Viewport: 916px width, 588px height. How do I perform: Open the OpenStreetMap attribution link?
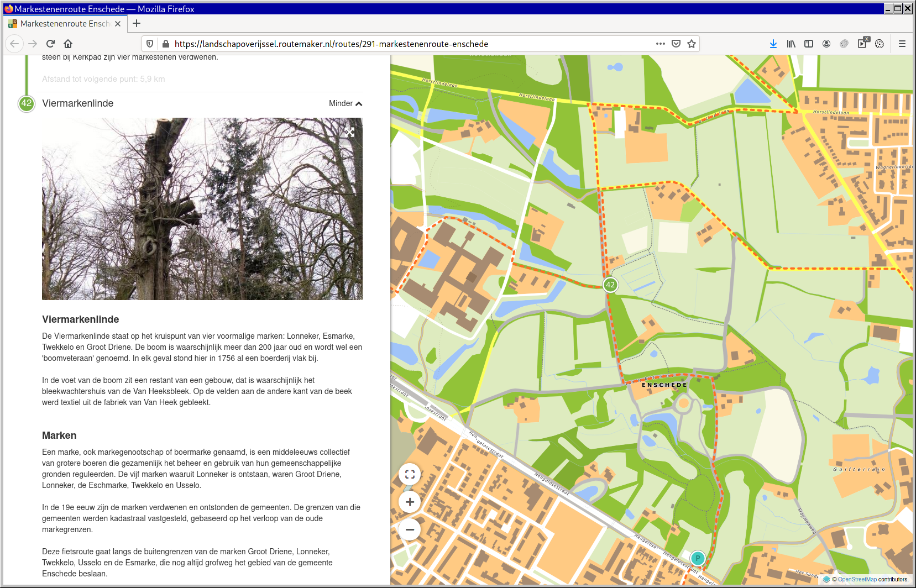click(857, 579)
